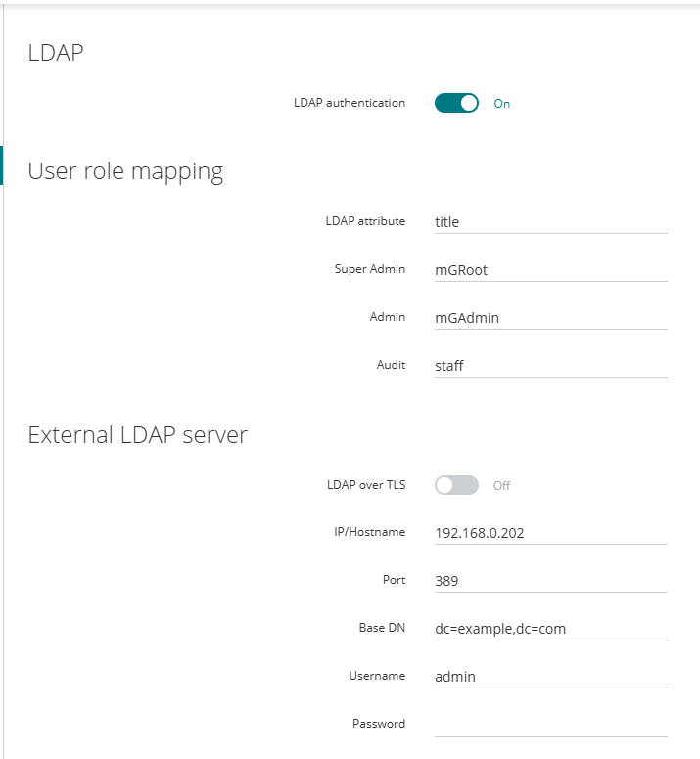Screen dimensions: 700x759
Task: Focus the Port field showing 389
Action: click(x=550, y=581)
